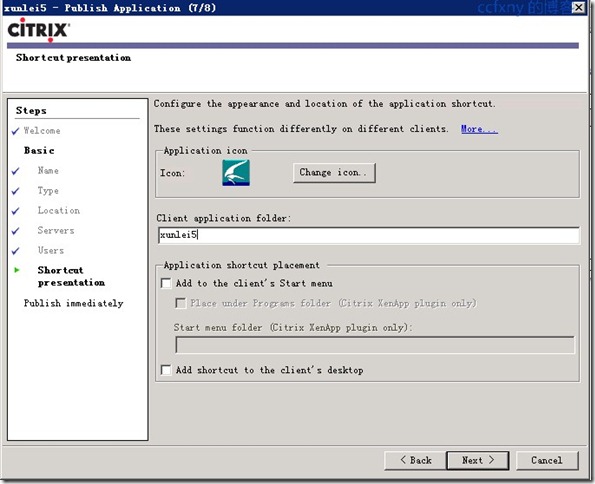This screenshot has width=595, height=484.
Task: Go back using the Back button
Action: 415,460
